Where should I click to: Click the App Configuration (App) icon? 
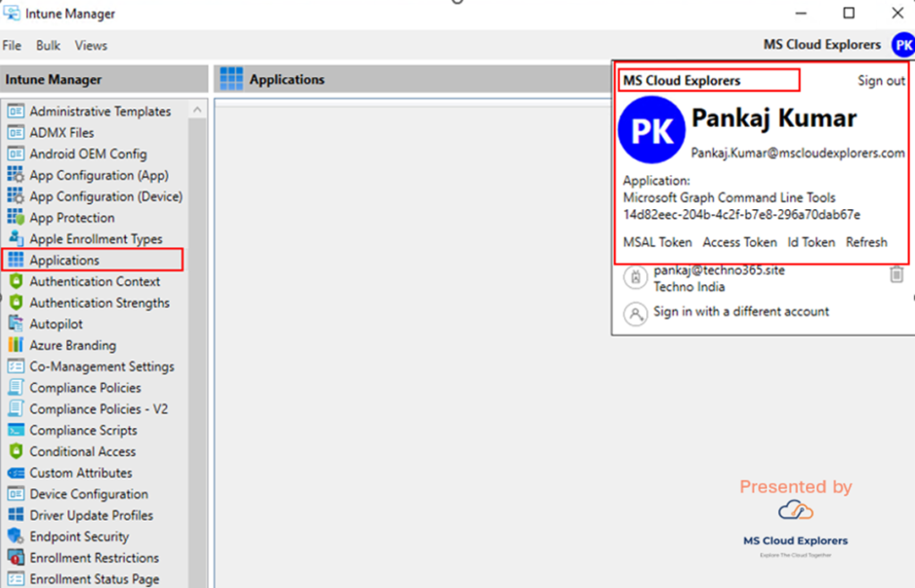16,175
